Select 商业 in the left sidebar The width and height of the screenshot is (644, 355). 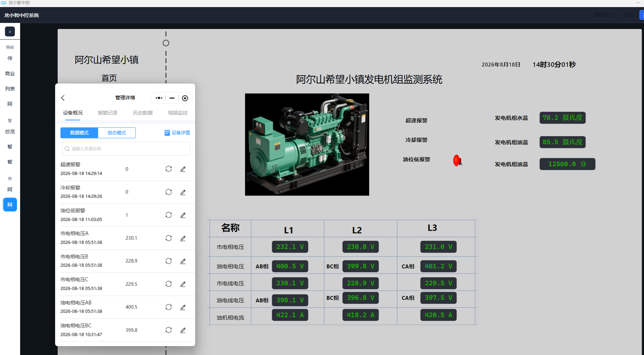10,74
